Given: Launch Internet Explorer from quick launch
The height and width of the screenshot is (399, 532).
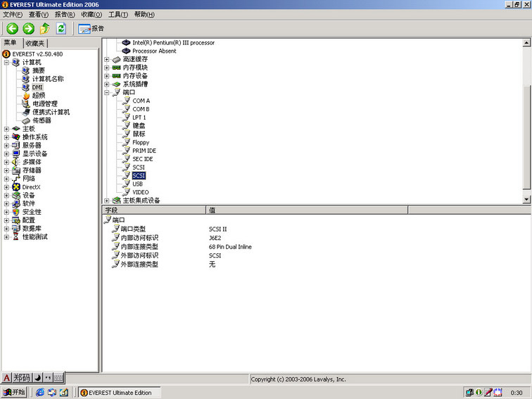Looking at the screenshot, I should coord(39,392).
